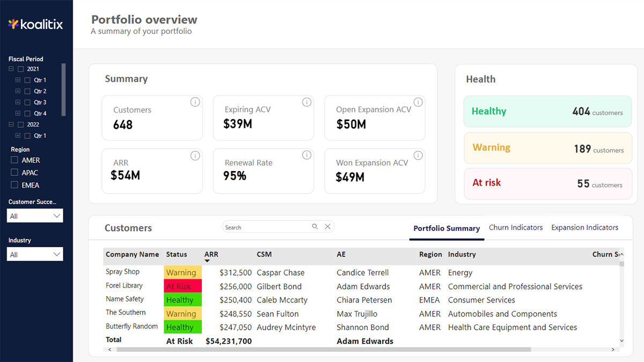The height and width of the screenshot is (362, 644).
Task: Click the fiscal period vertical scrollbar
Action: (64, 90)
